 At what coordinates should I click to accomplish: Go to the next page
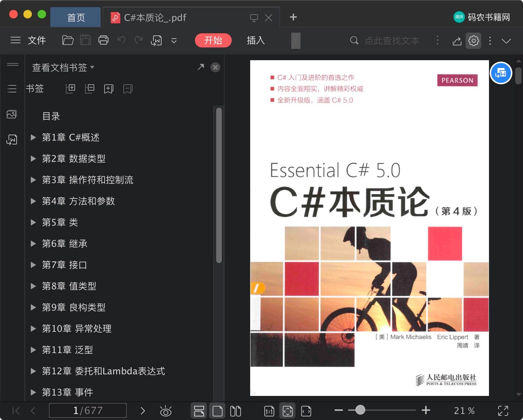coord(143,411)
